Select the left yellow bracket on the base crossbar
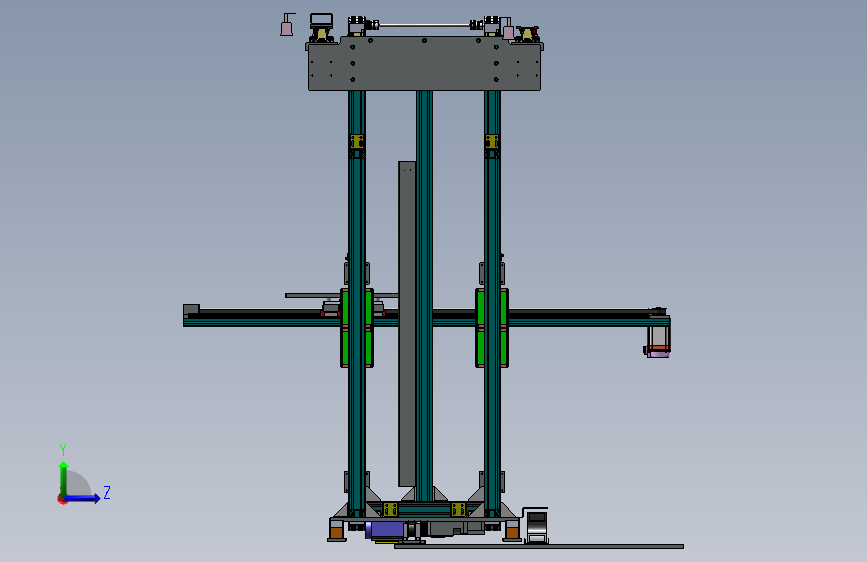Viewport: 867px width, 562px height. (390, 509)
